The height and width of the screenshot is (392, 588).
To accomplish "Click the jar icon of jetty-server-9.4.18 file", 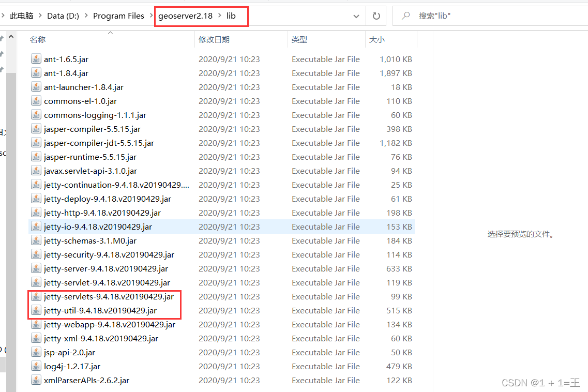I will (36, 268).
